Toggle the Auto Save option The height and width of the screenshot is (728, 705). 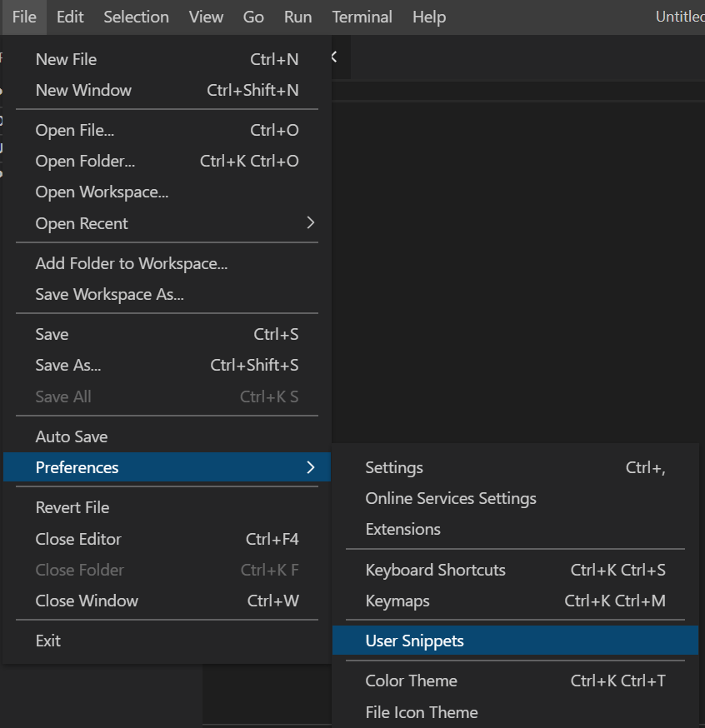coord(72,436)
